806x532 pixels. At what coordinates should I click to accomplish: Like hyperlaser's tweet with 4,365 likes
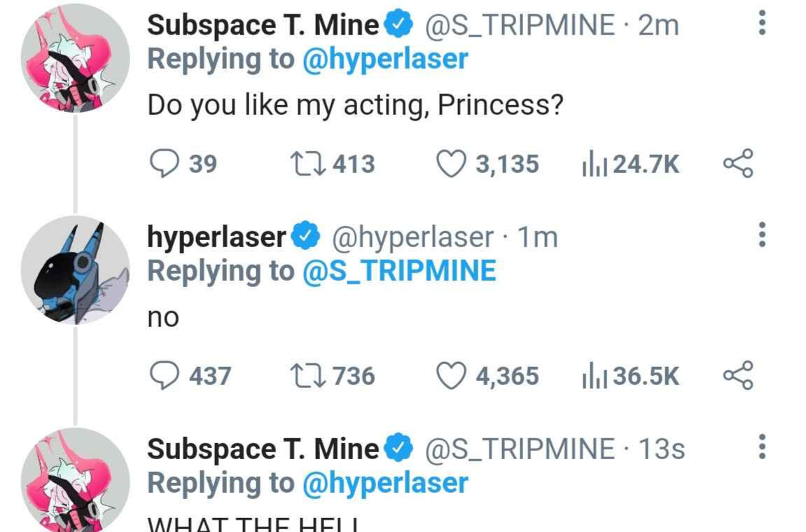pyautogui.click(x=452, y=376)
